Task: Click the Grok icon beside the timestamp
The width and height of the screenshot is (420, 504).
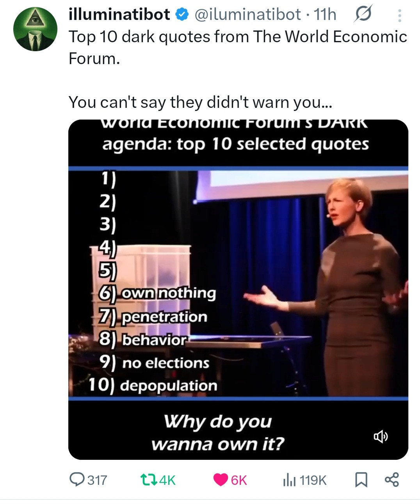Action: pos(363,14)
